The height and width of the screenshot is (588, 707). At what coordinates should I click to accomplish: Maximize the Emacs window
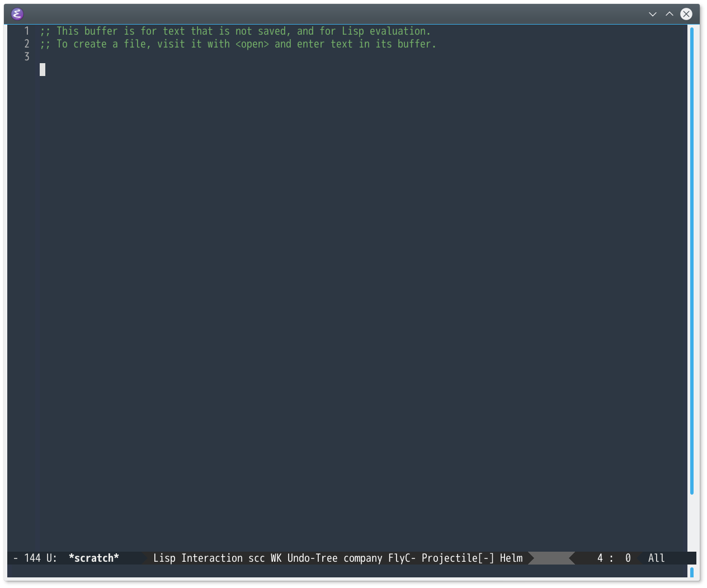669,14
